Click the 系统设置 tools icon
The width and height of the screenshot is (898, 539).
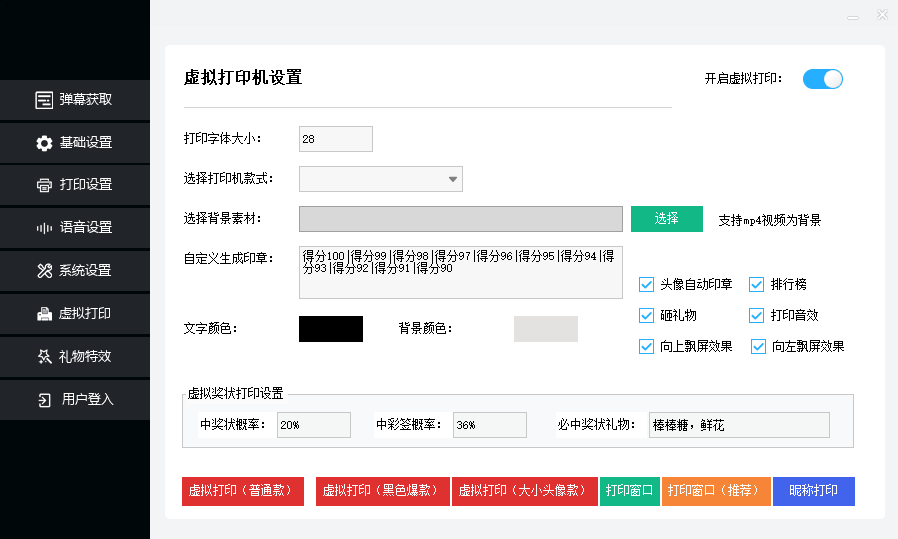[x=44, y=271]
